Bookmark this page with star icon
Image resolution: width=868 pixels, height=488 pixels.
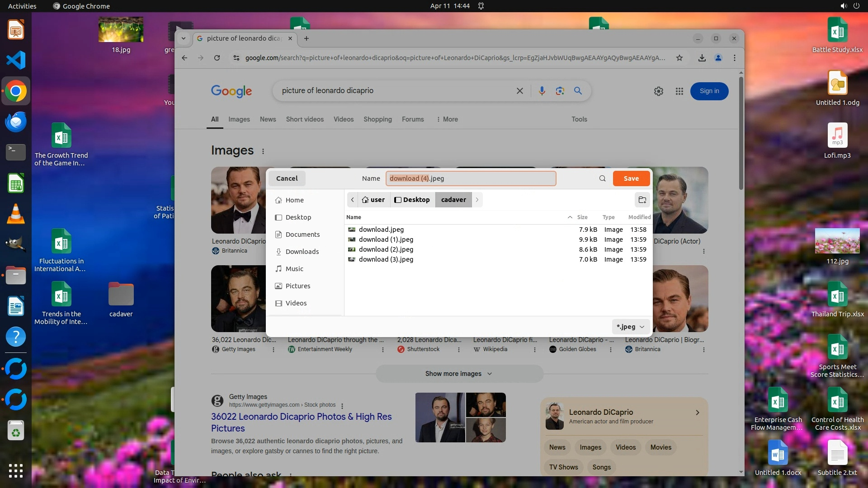point(679,58)
